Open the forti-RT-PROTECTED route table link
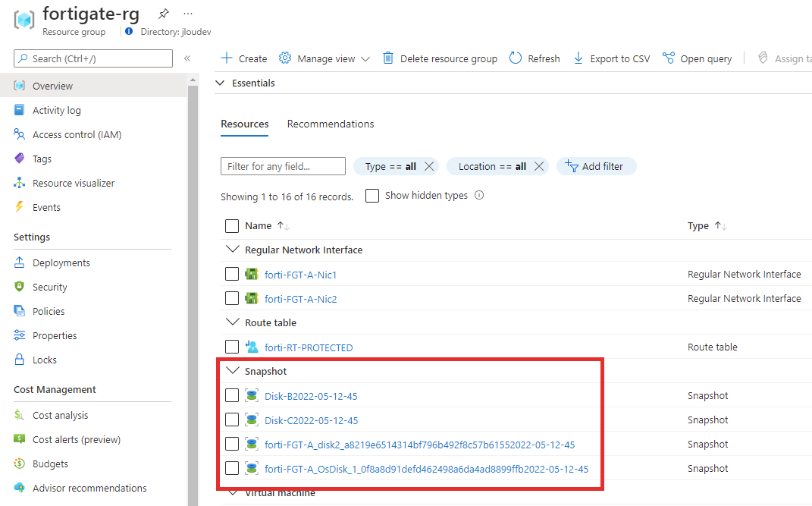The height and width of the screenshot is (506, 812). tap(309, 347)
